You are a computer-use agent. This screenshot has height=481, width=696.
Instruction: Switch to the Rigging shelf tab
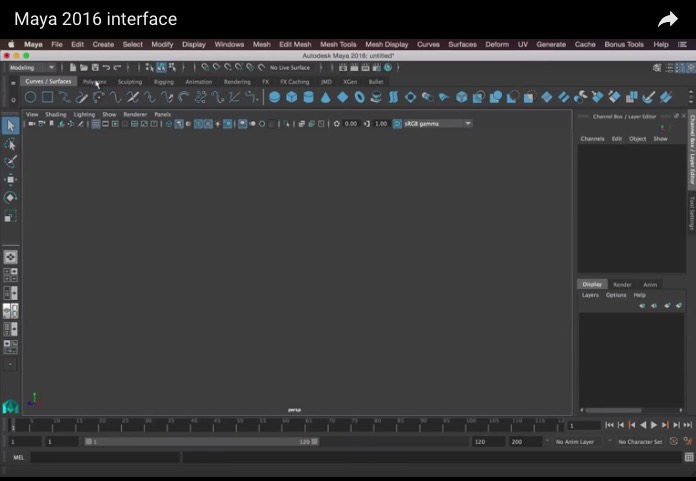coord(163,82)
